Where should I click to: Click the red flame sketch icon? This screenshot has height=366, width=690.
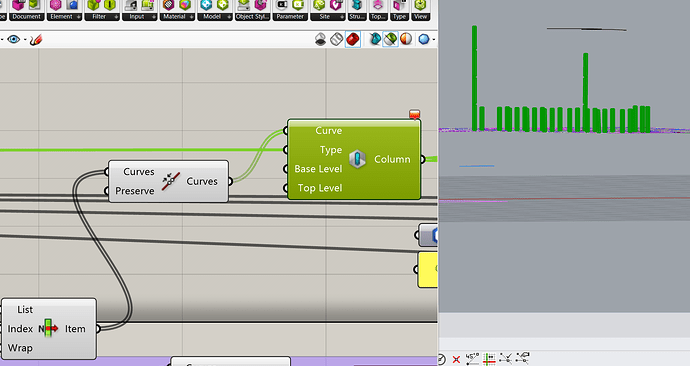36,40
